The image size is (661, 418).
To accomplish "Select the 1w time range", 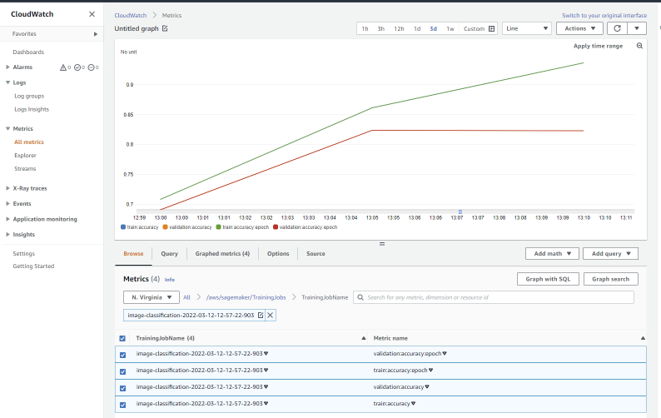I will click(450, 29).
